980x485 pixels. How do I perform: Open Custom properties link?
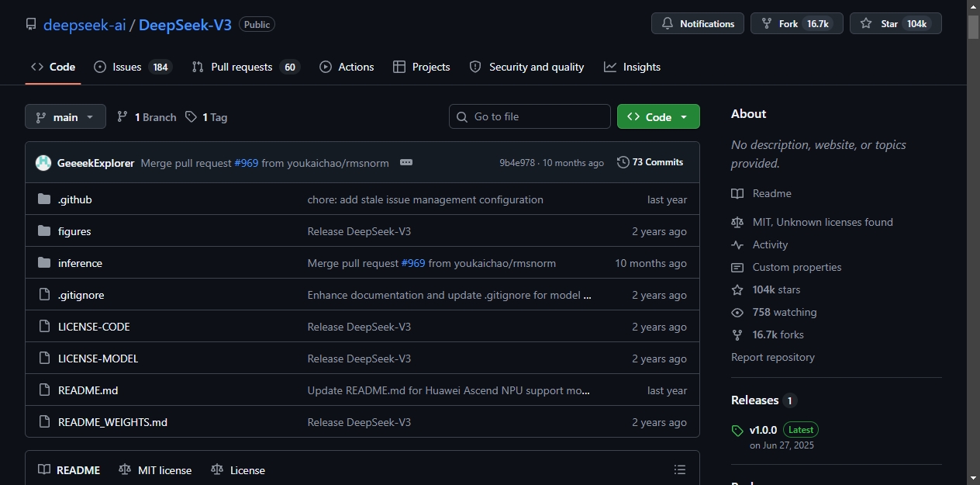point(786,267)
